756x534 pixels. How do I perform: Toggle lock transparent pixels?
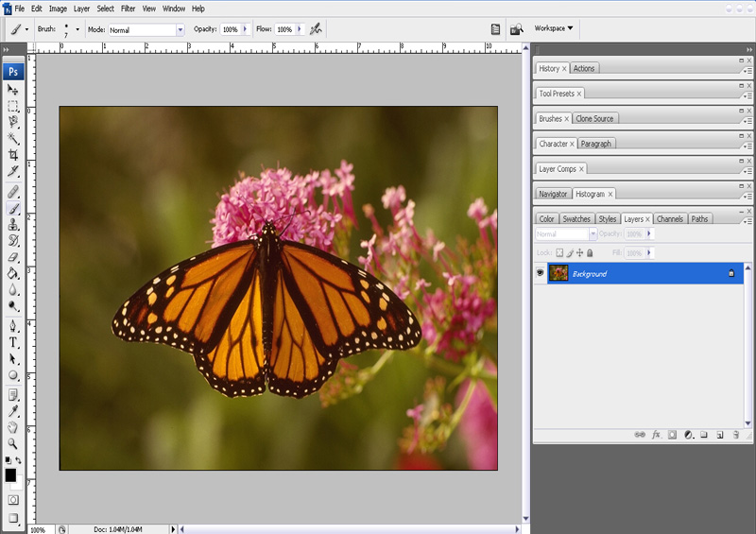pyautogui.click(x=559, y=252)
